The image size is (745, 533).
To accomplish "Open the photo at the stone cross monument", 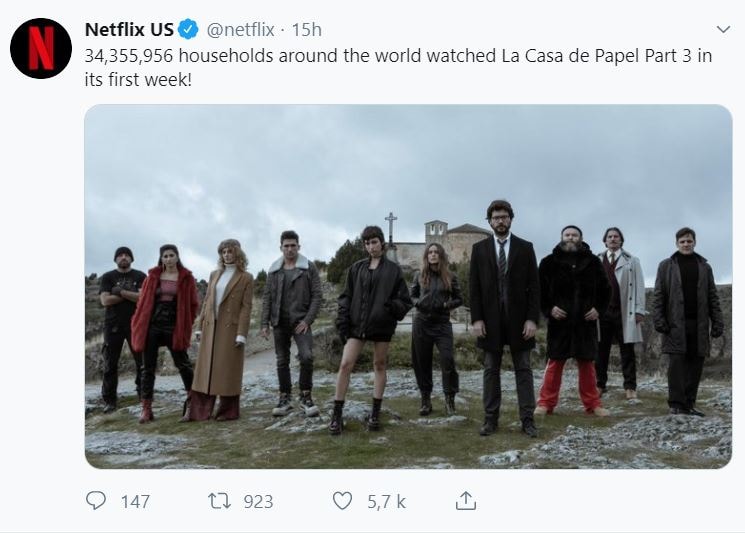I will click(391, 230).
